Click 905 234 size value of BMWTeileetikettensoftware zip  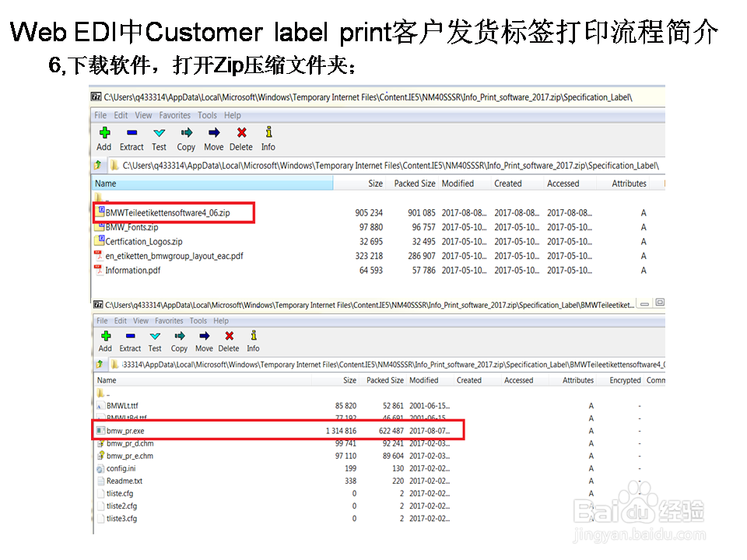point(369,213)
